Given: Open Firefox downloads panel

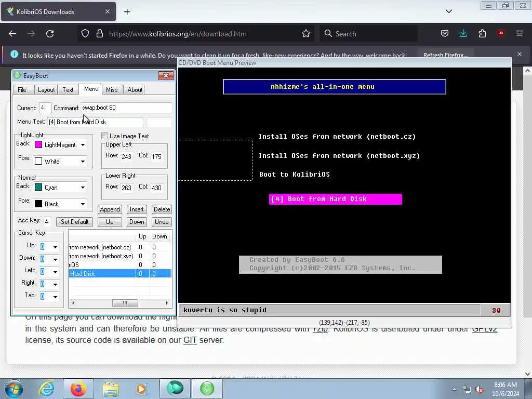Looking at the screenshot, I should click(x=463, y=34).
